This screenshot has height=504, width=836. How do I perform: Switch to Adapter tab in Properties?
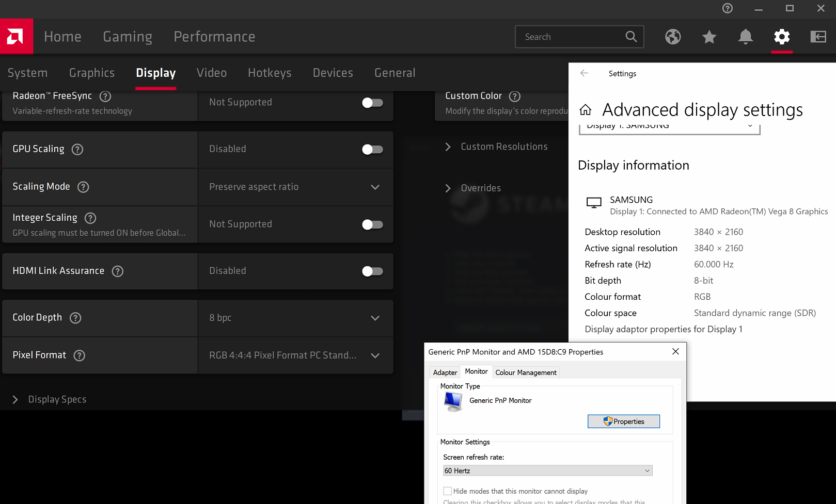pyautogui.click(x=445, y=372)
